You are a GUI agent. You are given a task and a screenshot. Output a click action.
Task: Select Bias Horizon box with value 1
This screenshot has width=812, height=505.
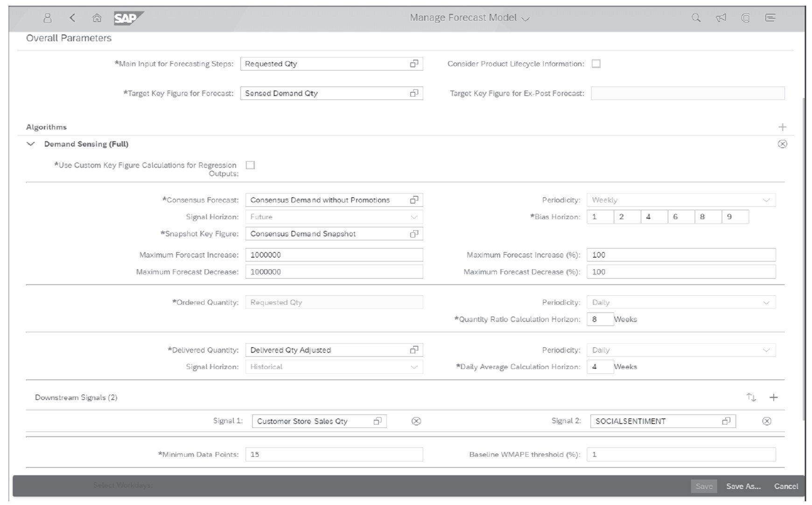[x=600, y=217]
